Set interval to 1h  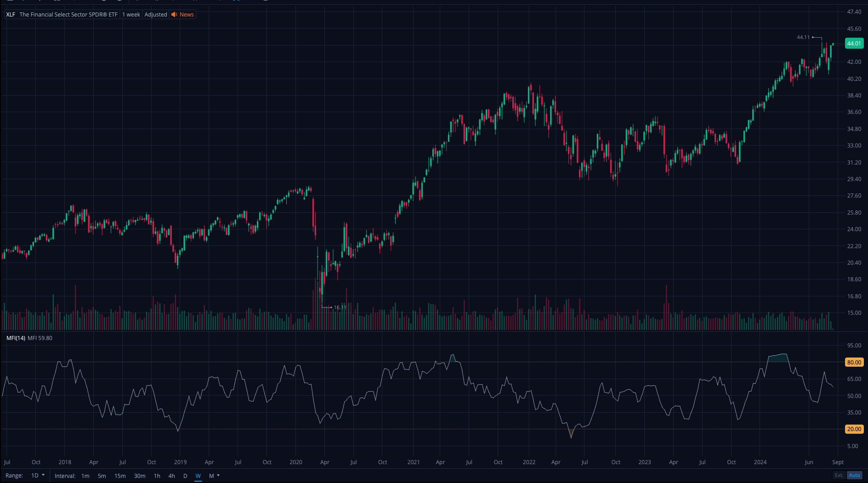[157, 476]
